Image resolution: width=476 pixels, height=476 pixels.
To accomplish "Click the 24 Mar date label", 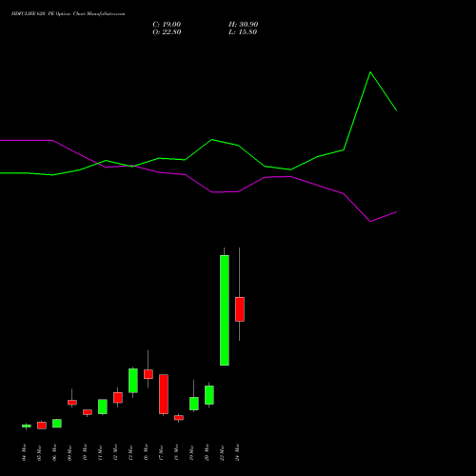I will [238, 452].
